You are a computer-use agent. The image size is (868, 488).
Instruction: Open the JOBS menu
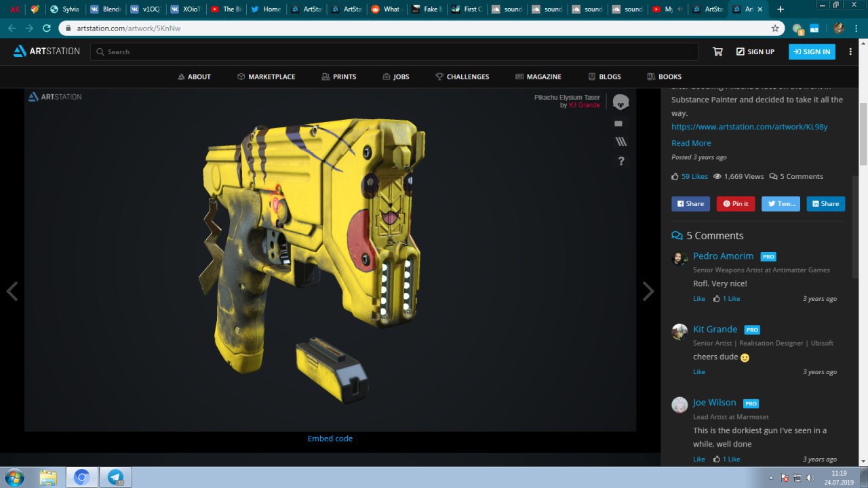[396, 77]
